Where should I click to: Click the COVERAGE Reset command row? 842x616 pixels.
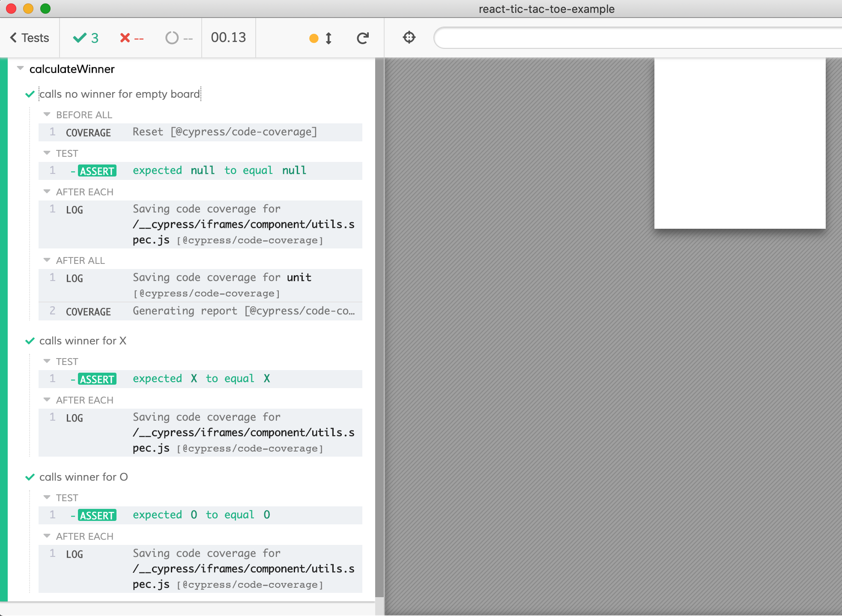click(200, 132)
